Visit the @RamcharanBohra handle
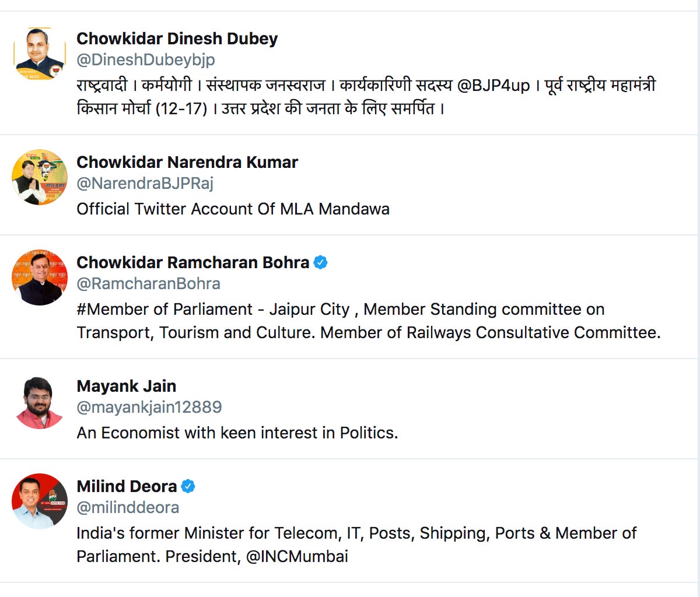The image size is (700, 597). pos(148,283)
